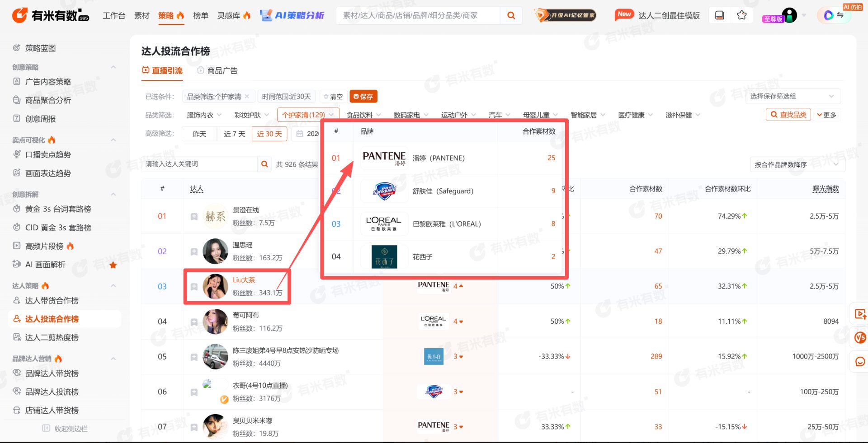
Task: Click the influencer keyword search magnifier
Action: click(x=264, y=164)
